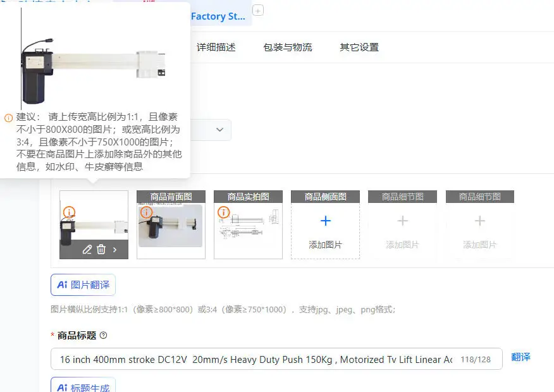Click warning icon on 商品实拍图 image

click(x=223, y=212)
